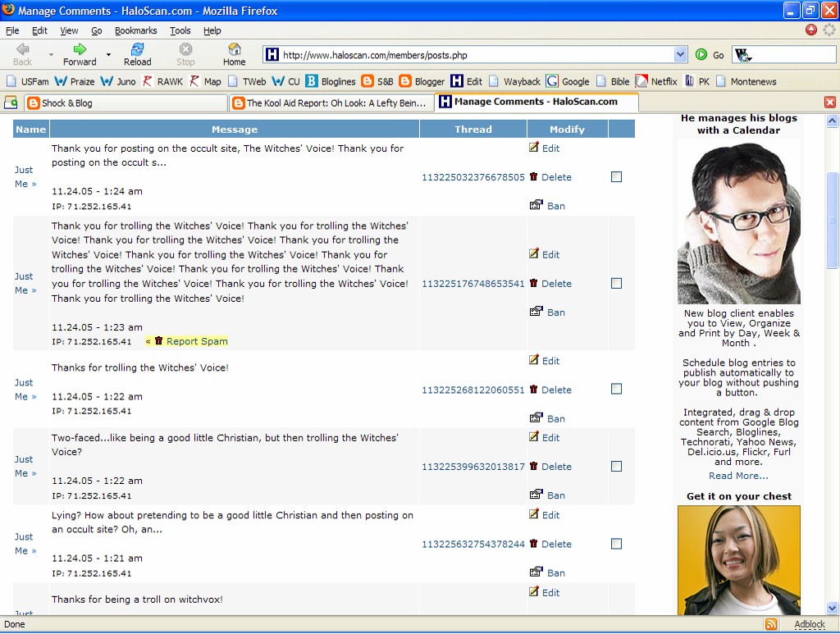This screenshot has height=634, width=840.
Task: Open the Montenews bookmark
Action: click(746, 81)
